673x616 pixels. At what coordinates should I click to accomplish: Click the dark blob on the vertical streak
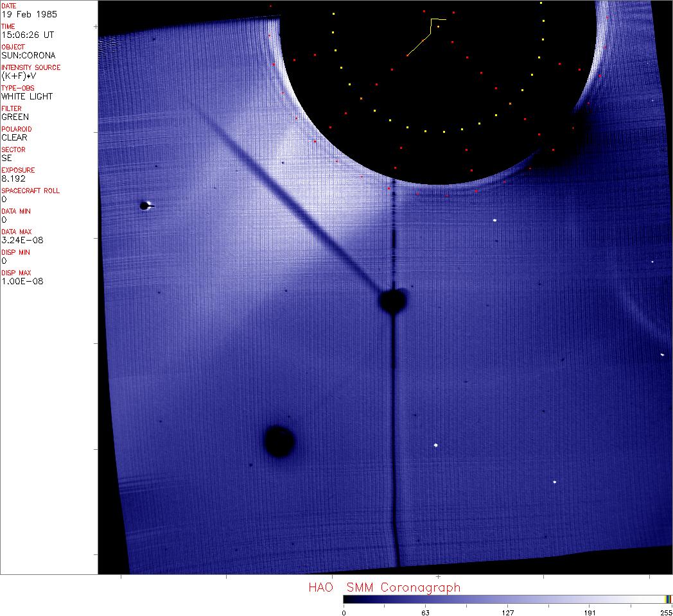coord(393,300)
